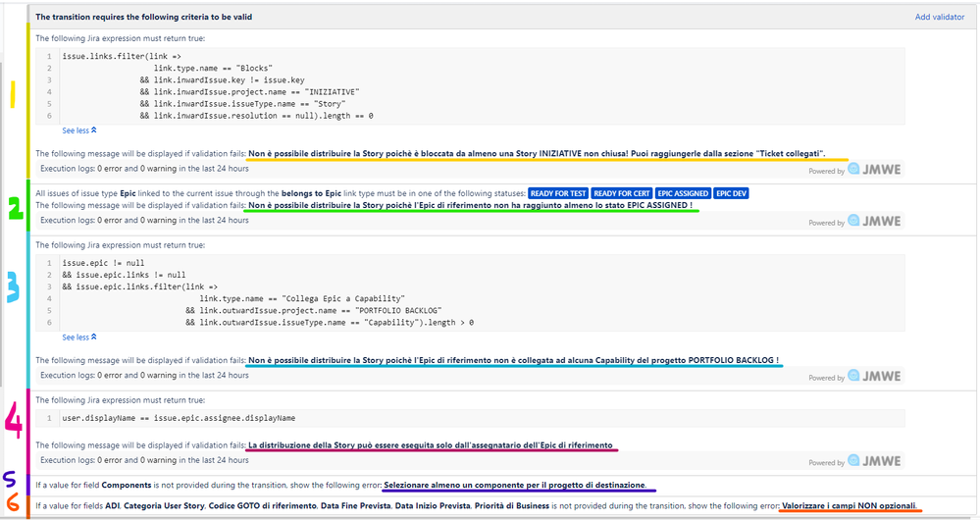
Task: Click code line 'issue.epic != null'
Action: [103, 263]
